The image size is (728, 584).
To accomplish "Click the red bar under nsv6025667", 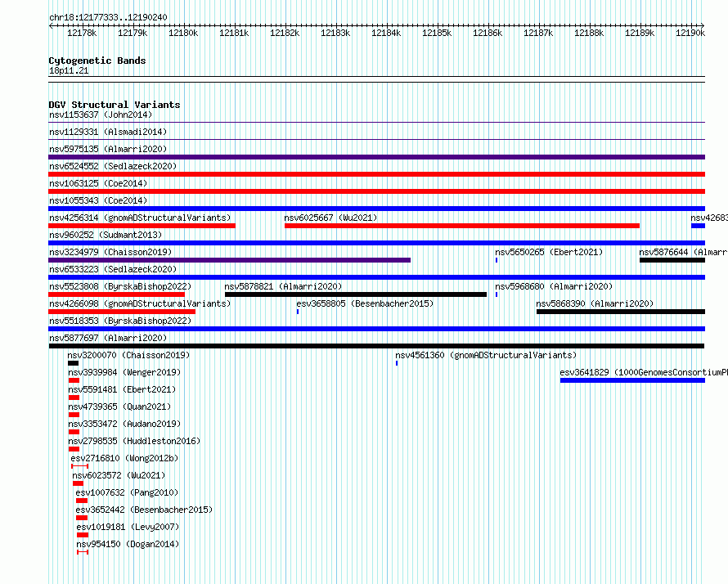I will tap(462, 226).
